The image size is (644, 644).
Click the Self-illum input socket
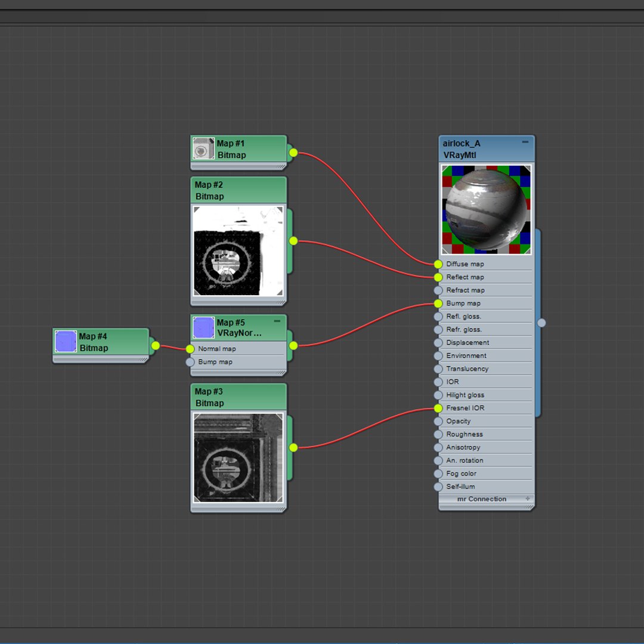click(x=438, y=487)
